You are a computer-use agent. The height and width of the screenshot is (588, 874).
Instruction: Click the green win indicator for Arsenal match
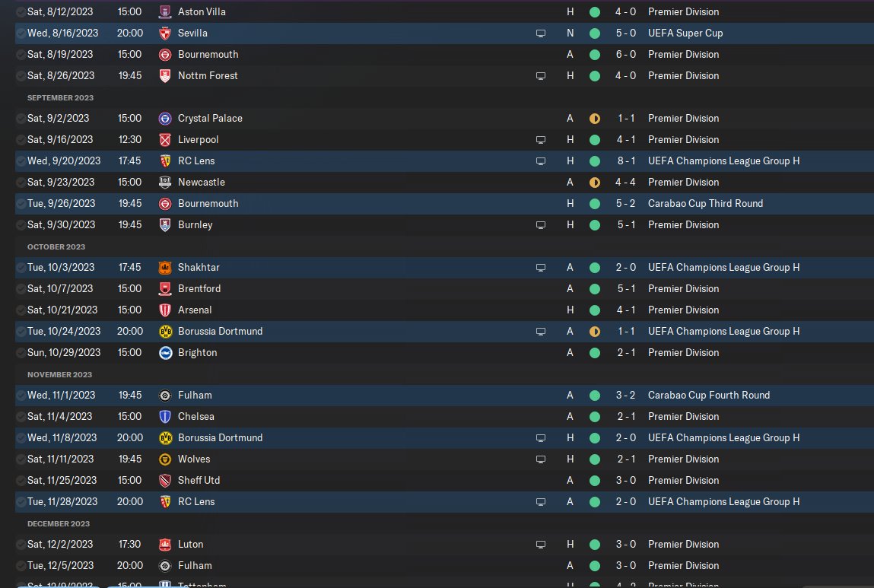(x=595, y=310)
